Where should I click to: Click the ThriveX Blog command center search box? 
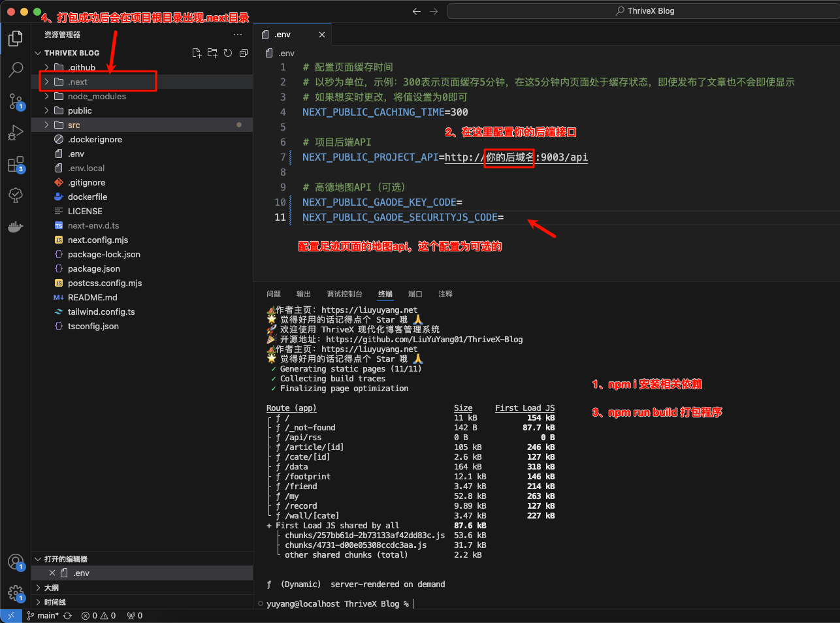click(x=643, y=11)
